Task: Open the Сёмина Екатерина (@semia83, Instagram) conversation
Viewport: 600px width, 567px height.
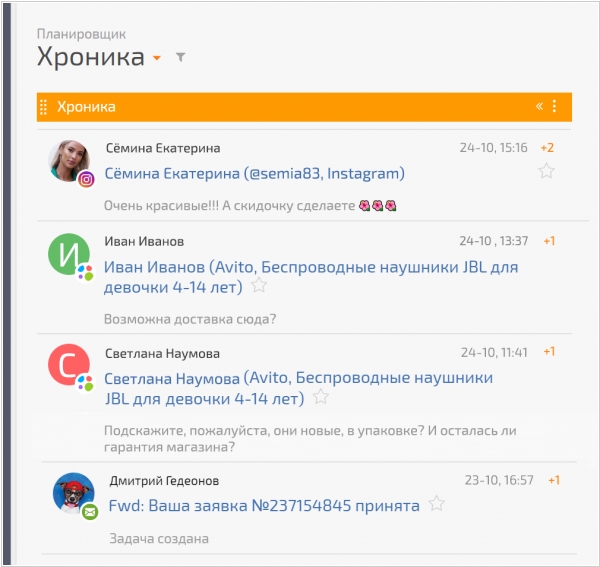Action: [x=254, y=173]
